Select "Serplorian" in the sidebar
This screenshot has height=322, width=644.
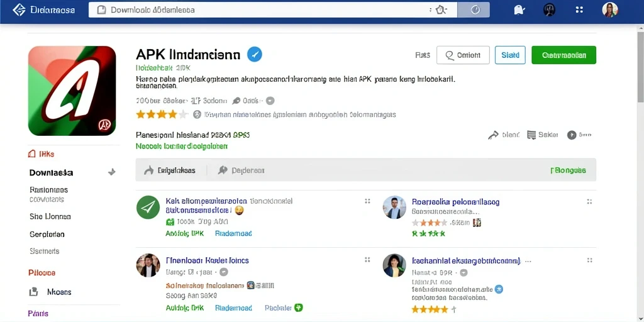pyautogui.click(x=47, y=235)
